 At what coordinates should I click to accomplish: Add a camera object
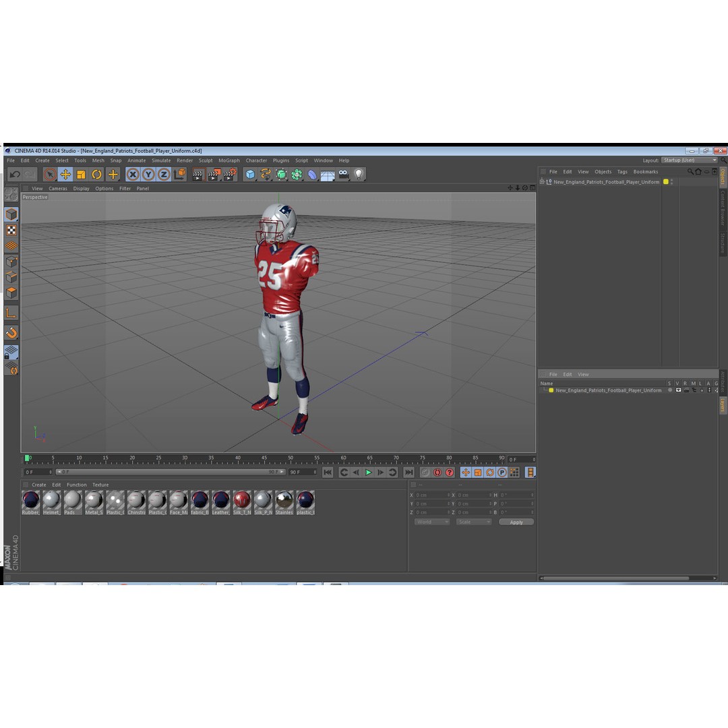344,175
